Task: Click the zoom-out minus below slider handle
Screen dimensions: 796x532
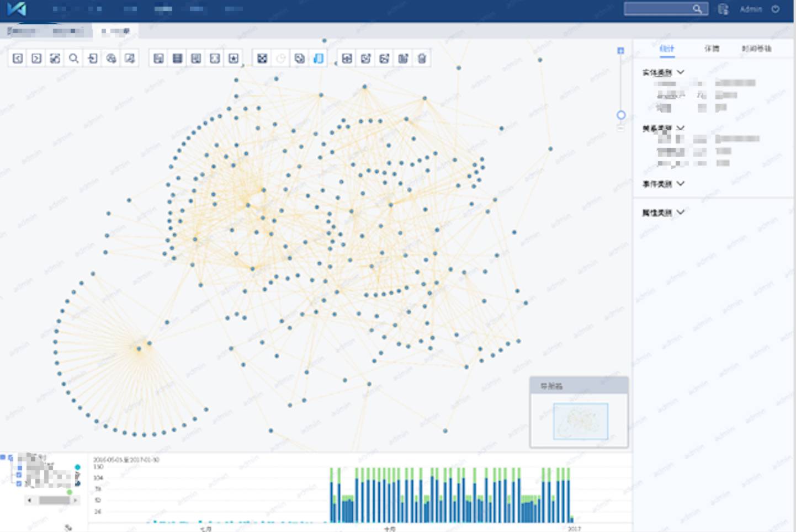Action: point(620,127)
